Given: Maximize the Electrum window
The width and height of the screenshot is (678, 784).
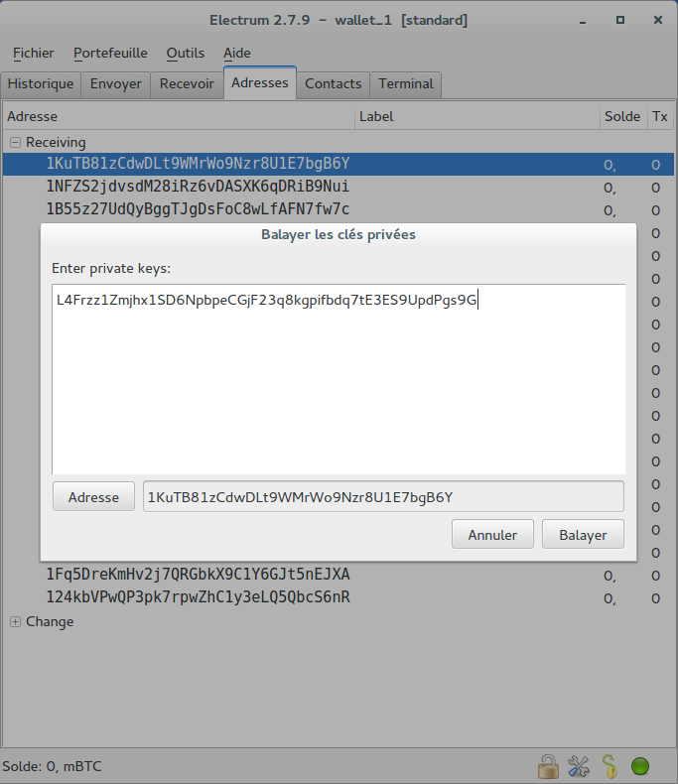Looking at the screenshot, I should [620, 20].
